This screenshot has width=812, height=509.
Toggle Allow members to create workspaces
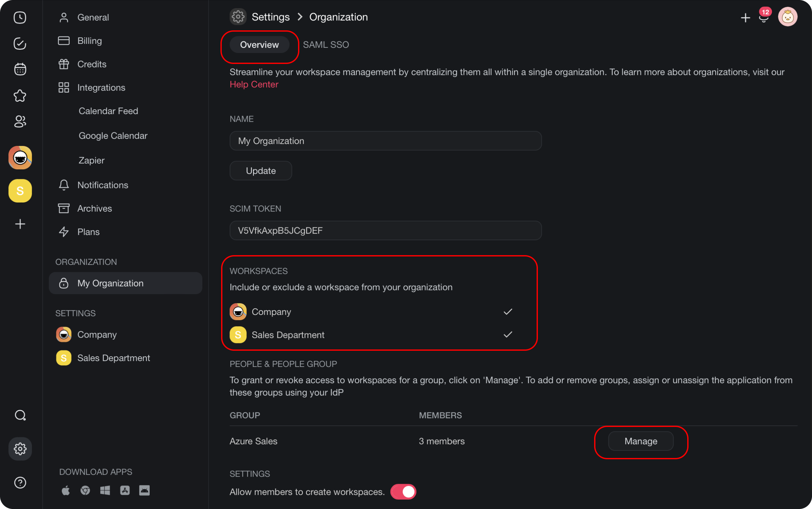pyautogui.click(x=403, y=492)
